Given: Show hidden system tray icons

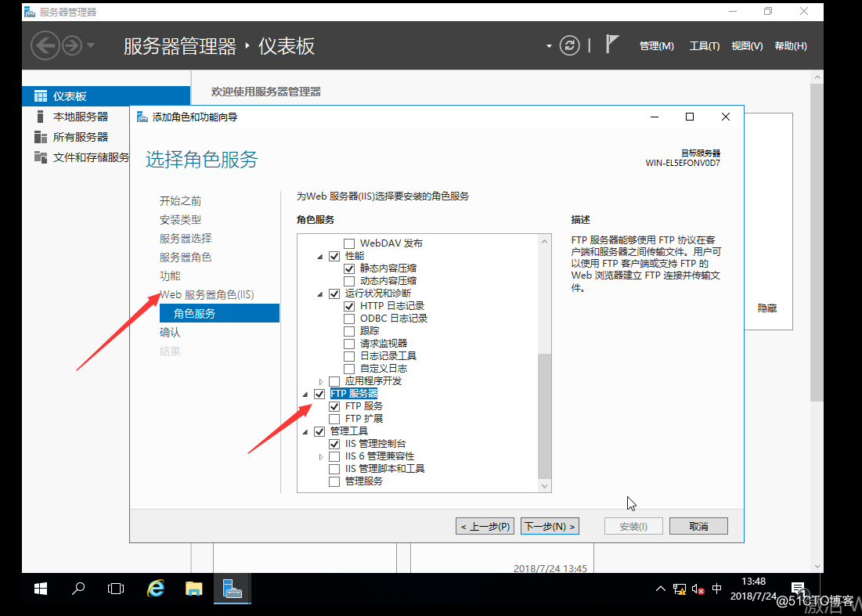Looking at the screenshot, I should [660, 589].
